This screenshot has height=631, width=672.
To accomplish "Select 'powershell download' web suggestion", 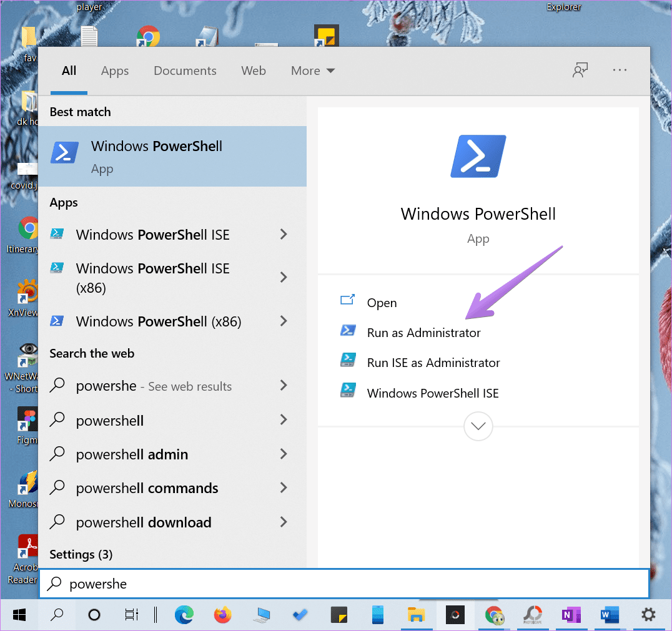I will (144, 522).
